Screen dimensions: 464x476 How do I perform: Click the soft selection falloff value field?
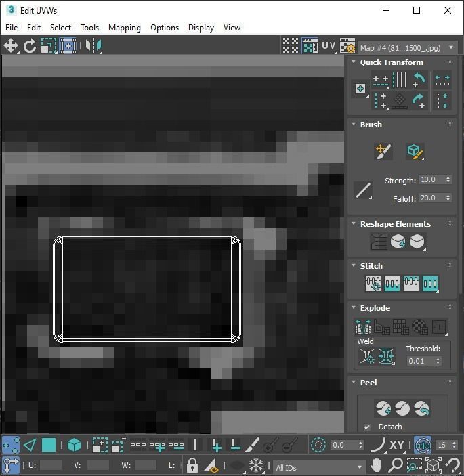pyautogui.click(x=343, y=445)
